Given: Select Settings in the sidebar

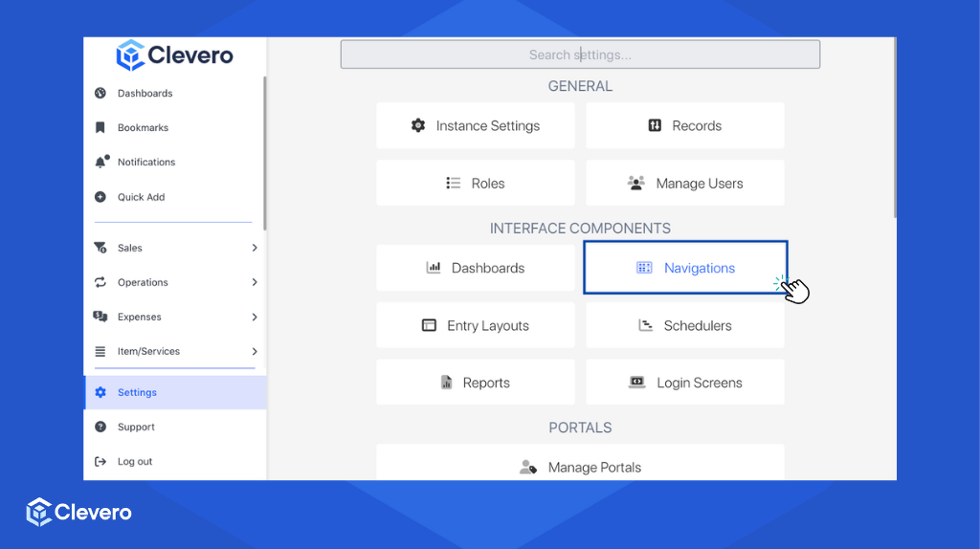Looking at the screenshot, I should [x=175, y=392].
